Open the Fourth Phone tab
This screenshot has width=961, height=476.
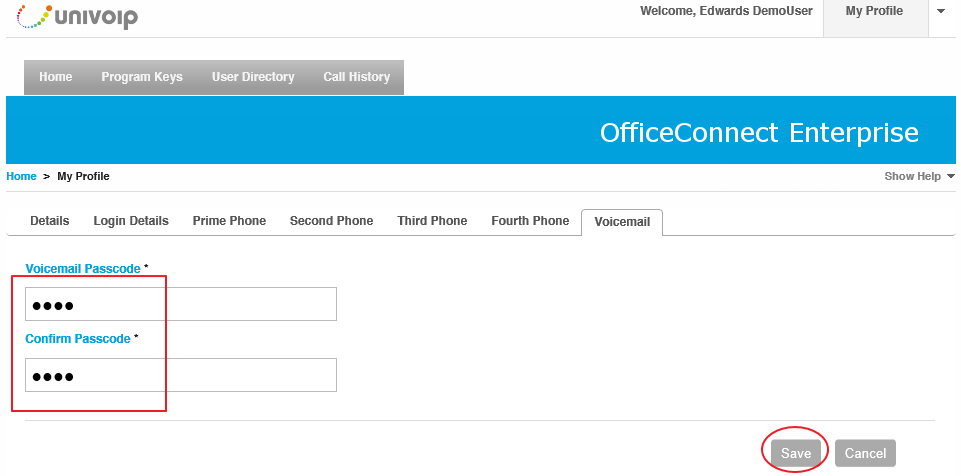(530, 221)
